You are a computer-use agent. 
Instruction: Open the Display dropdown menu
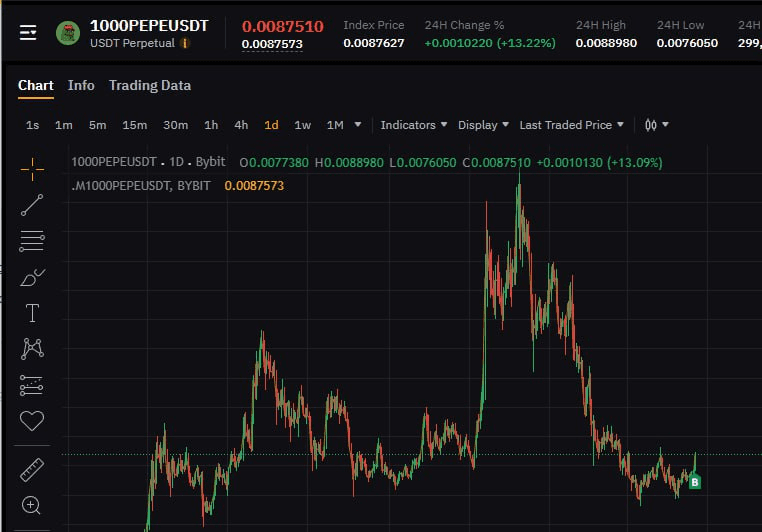[x=483, y=125]
